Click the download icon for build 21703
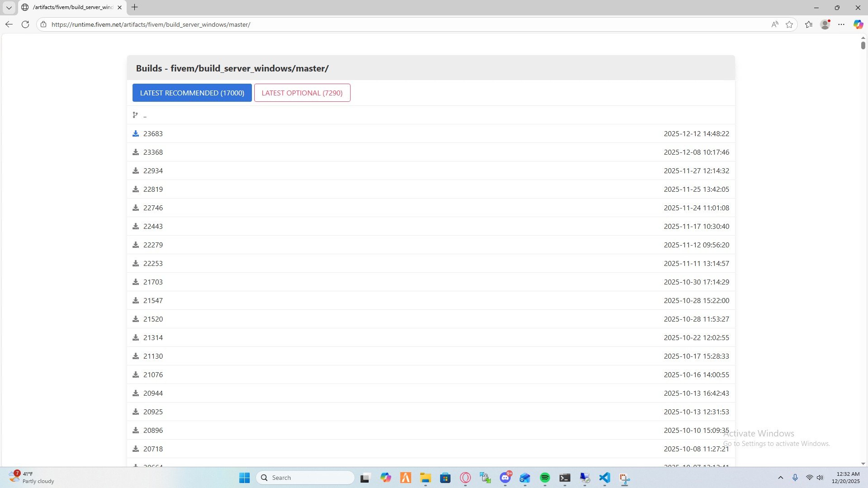This screenshot has width=868, height=488. [135, 282]
